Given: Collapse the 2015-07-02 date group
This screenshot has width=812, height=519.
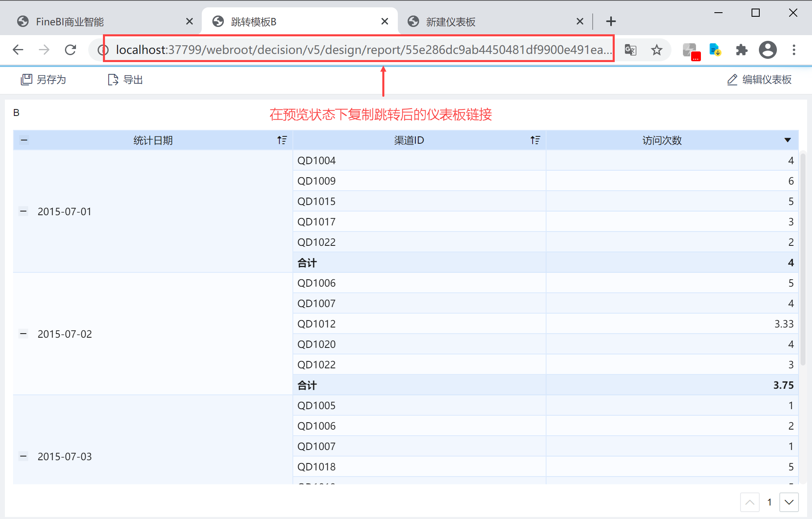Looking at the screenshot, I should [x=23, y=334].
